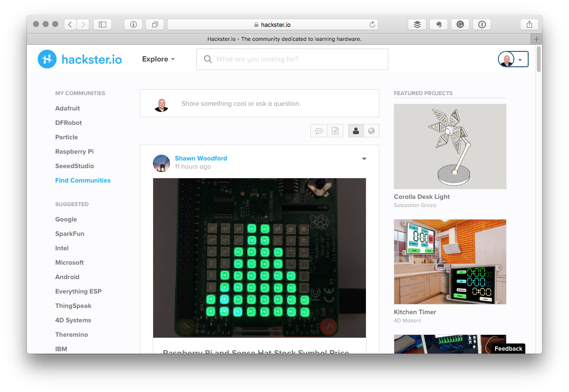The width and height of the screenshot is (569, 392).
Task: Go forward with Safari's forward arrow
Action: (x=83, y=24)
